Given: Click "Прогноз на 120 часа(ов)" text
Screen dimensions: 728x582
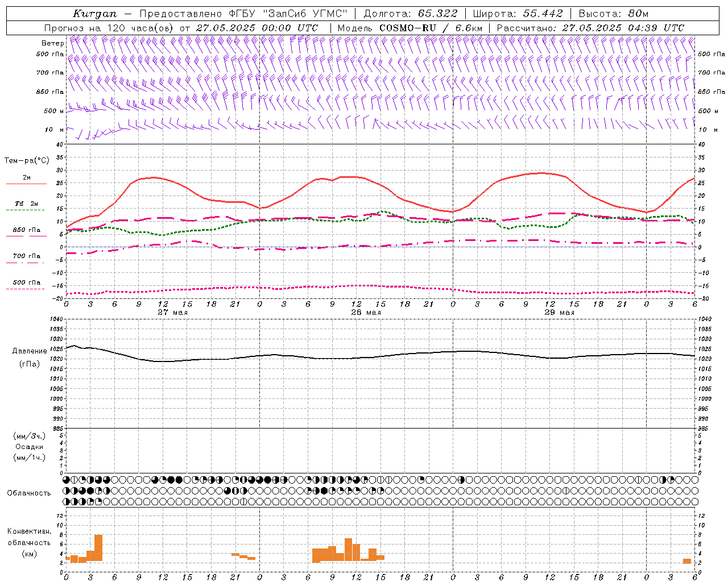Looking at the screenshot, I should click(109, 28).
